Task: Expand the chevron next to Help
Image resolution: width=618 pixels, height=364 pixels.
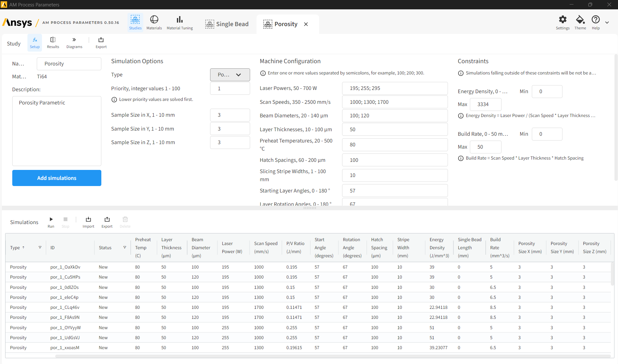Action: [x=607, y=23]
